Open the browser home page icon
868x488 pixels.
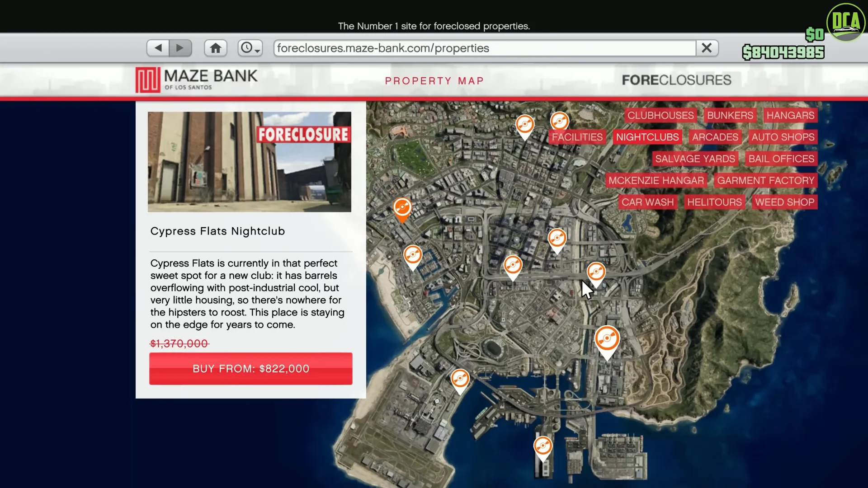pyautogui.click(x=216, y=48)
